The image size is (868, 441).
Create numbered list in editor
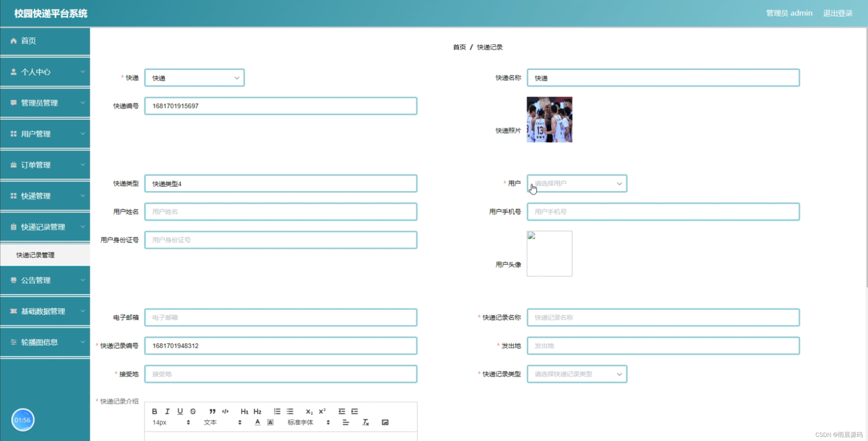tap(277, 411)
